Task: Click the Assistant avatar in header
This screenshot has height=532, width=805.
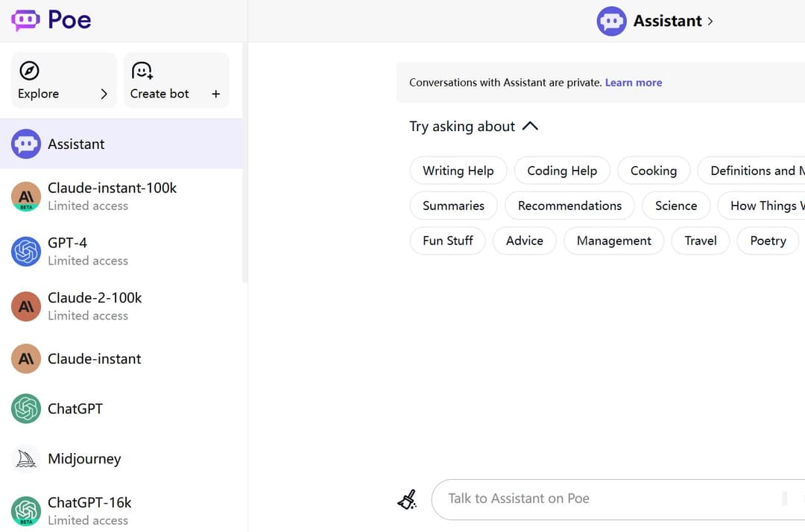Action: tap(611, 21)
